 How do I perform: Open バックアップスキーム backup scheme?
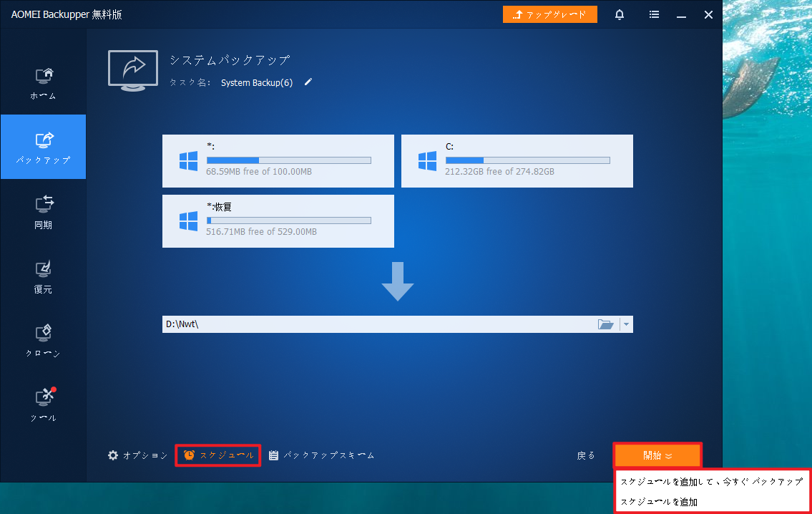(322, 455)
